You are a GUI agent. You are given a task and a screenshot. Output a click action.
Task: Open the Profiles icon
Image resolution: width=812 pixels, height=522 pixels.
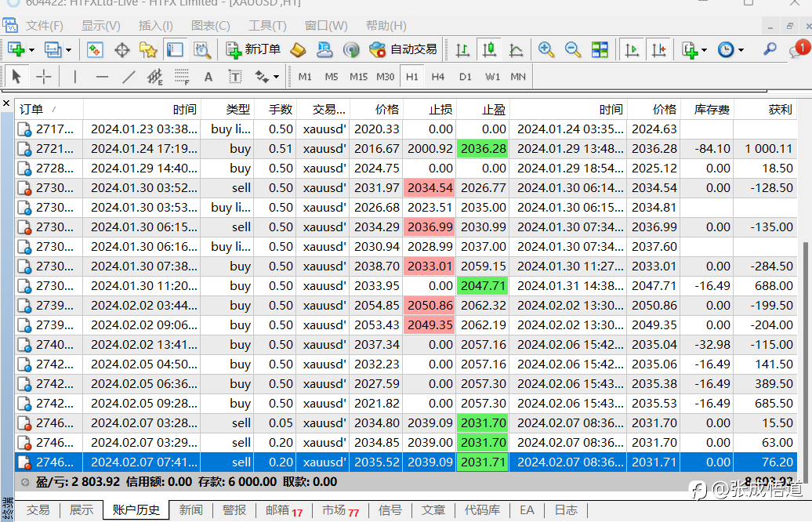53,49
